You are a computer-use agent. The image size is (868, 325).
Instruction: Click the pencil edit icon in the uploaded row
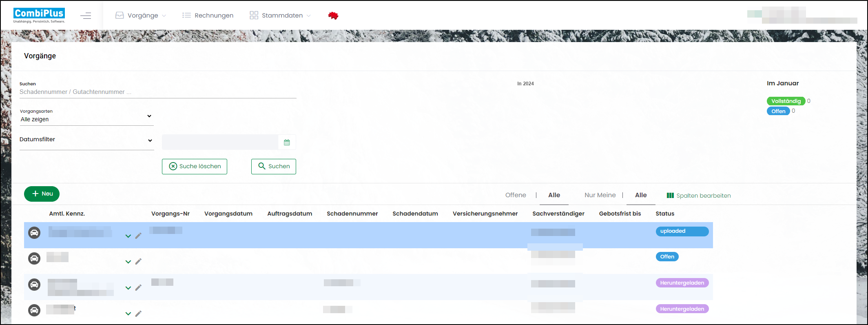point(139,236)
